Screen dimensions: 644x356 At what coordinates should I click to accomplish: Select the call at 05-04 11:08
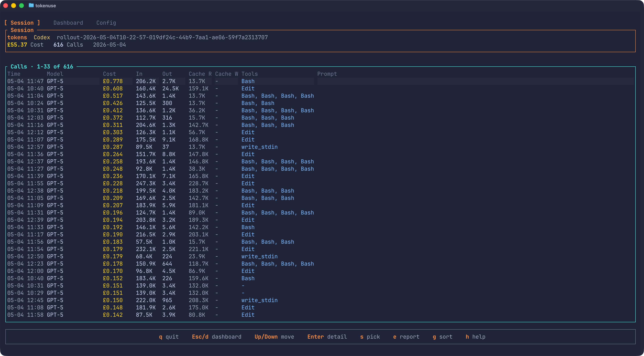tap(320, 308)
